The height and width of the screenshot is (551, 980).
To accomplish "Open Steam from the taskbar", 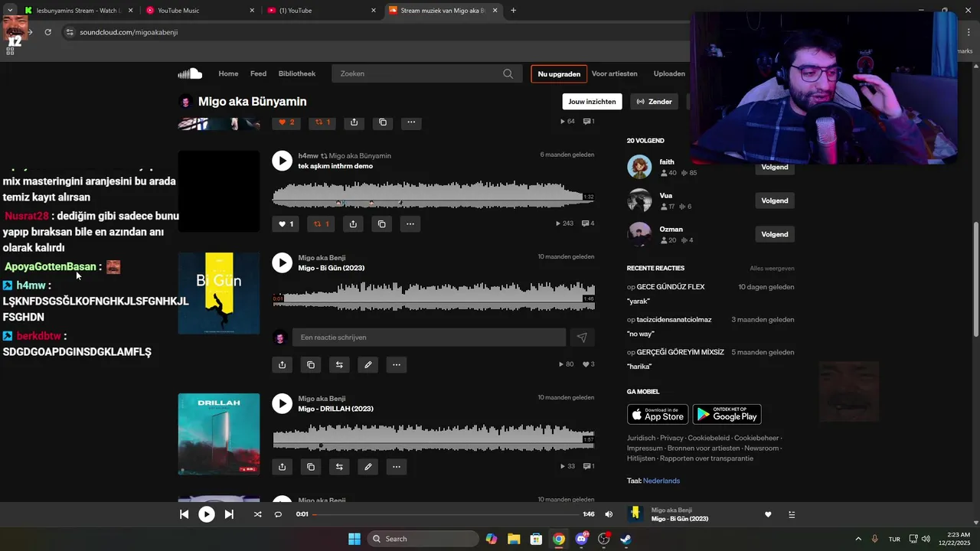I will click(626, 539).
